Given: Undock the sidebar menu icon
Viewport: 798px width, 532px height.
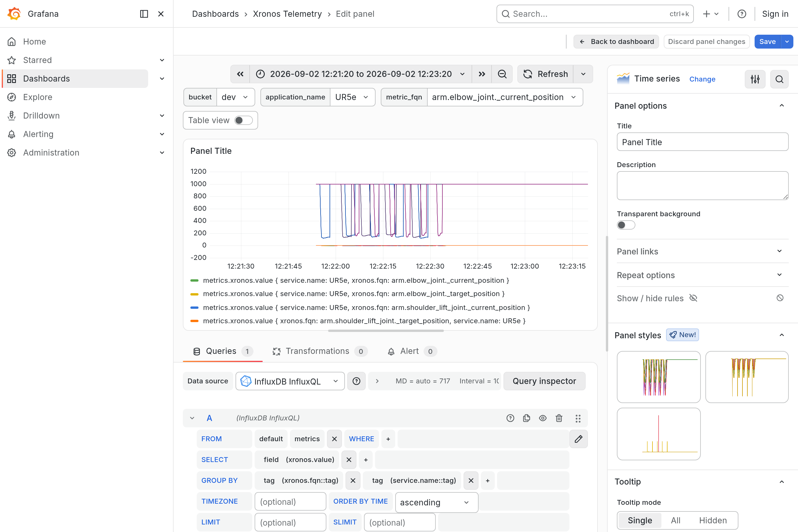Looking at the screenshot, I should (144, 14).
